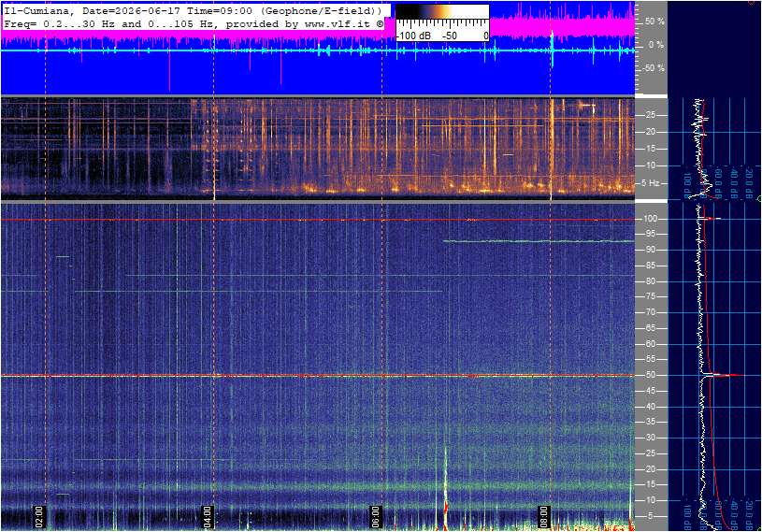Click the 70 Hz tick on E-field axis
762x532 pixels.
(650, 312)
